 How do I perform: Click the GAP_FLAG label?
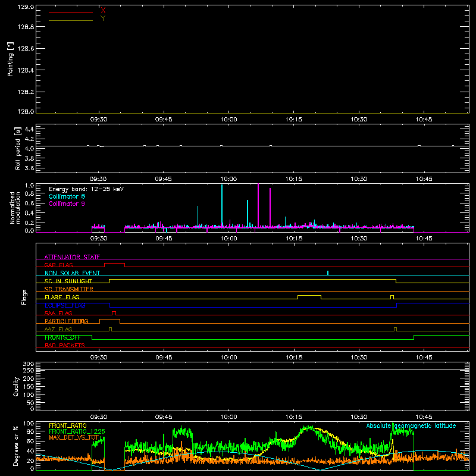[x=58, y=265]
